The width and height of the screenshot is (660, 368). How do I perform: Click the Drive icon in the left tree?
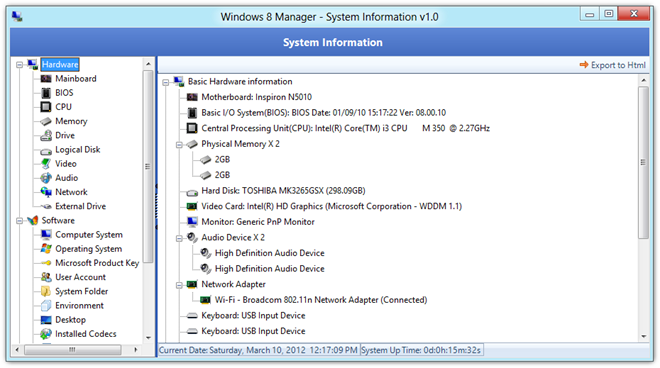(x=46, y=136)
